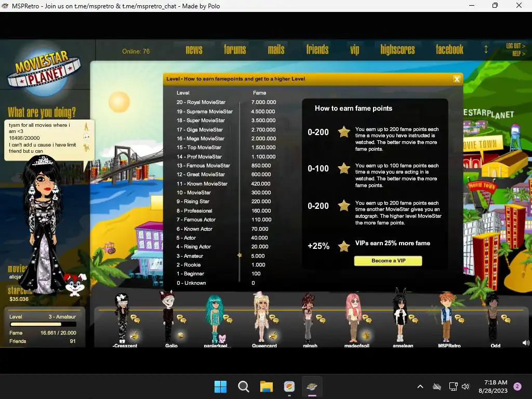Image resolution: width=532 pixels, height=399 pixels.
Task: Click the Fame 16.661 / 20.000 value
Action: click(x=58, y=333)
